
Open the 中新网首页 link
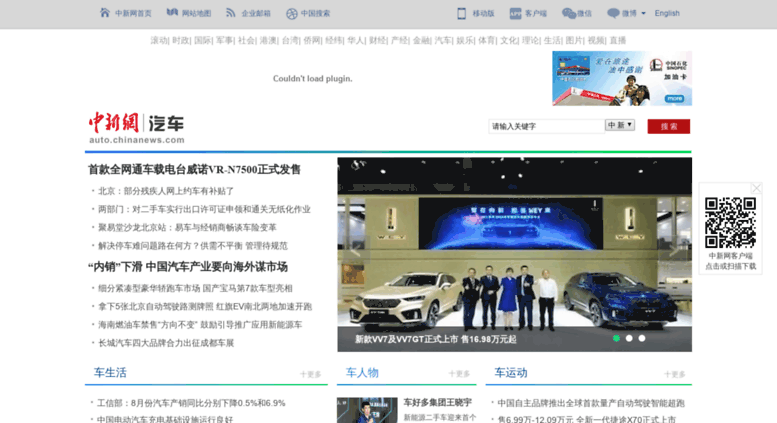[x=133, y=13]
